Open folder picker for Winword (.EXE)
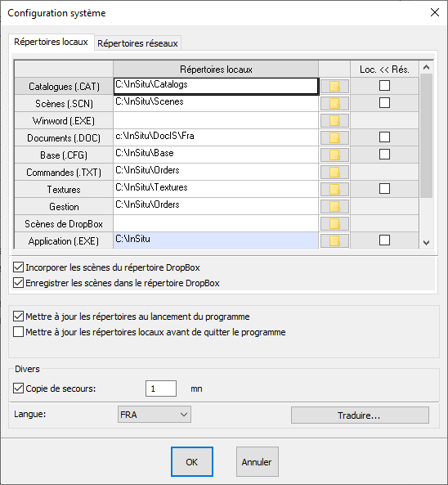Viewport: 448px width, 485px height. 334,120
